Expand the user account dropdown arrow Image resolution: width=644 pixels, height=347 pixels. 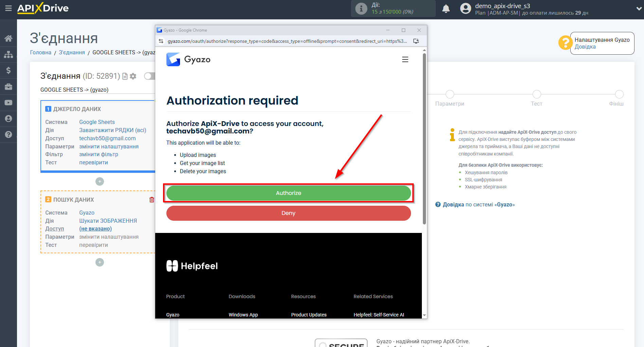click(x=639, y=9)
